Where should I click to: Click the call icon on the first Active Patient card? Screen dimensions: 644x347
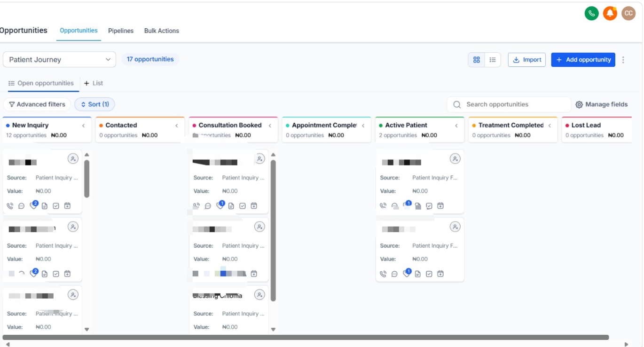coord(383,206)
